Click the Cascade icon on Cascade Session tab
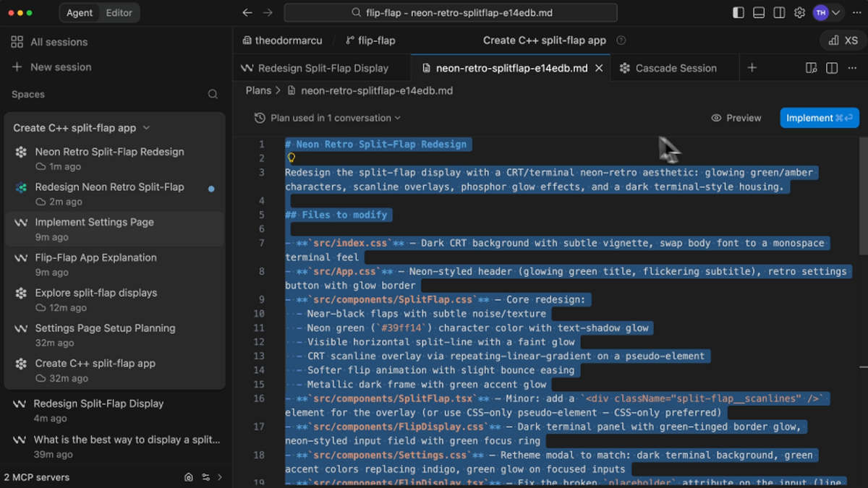Image resolution: width=868 pixels, height=488 pixels. (625, 68)
